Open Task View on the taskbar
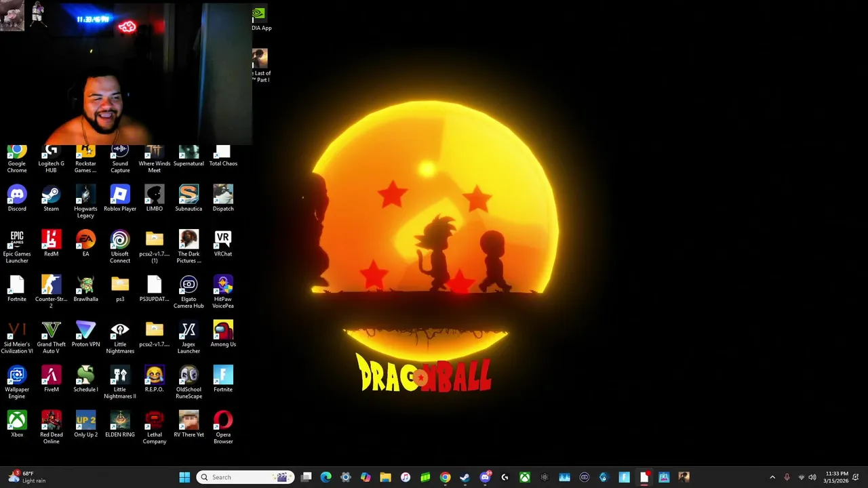 pos(307,477)
